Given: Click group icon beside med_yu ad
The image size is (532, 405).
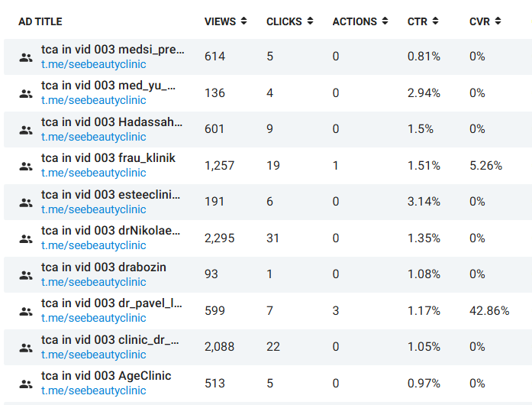Looking at the screenshot, I should click(26, 93).
